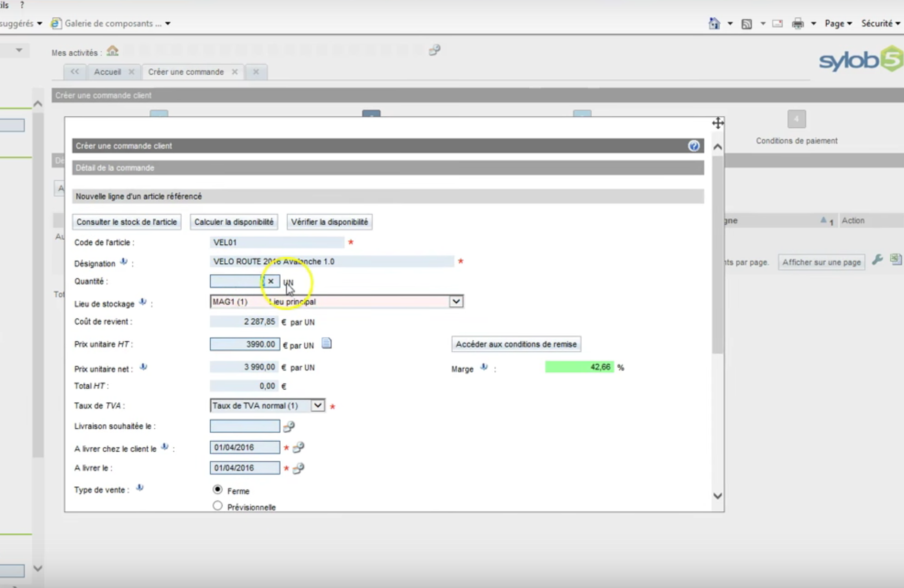Switch to the Créer une commande tab
Viewport: 904px width, 588px height.
tap(186, 72)
